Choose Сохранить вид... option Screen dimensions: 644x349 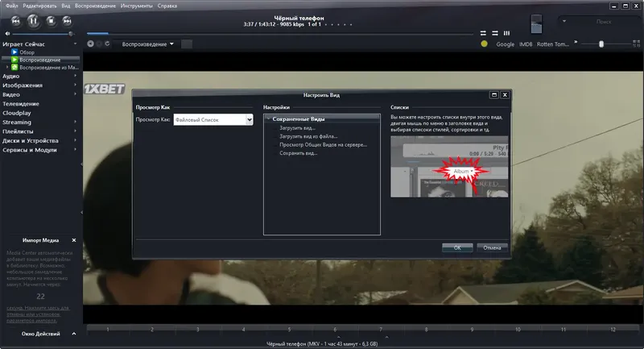299,153
